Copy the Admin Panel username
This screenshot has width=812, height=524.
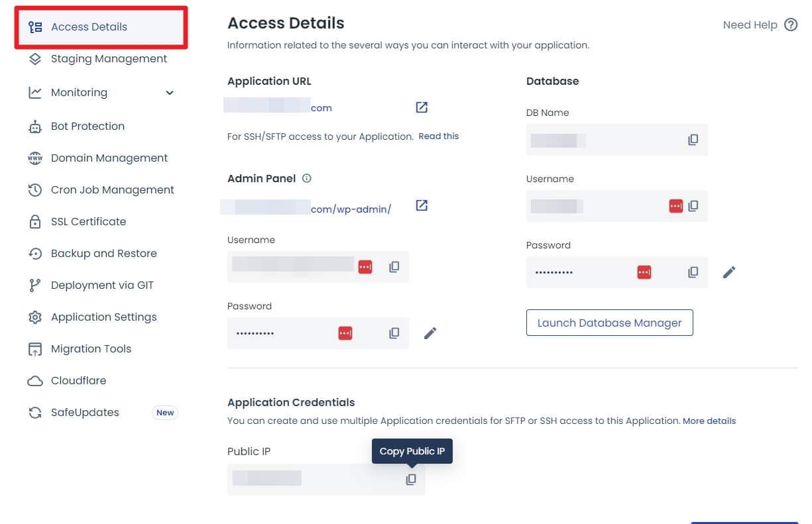(x=394, y=267)
